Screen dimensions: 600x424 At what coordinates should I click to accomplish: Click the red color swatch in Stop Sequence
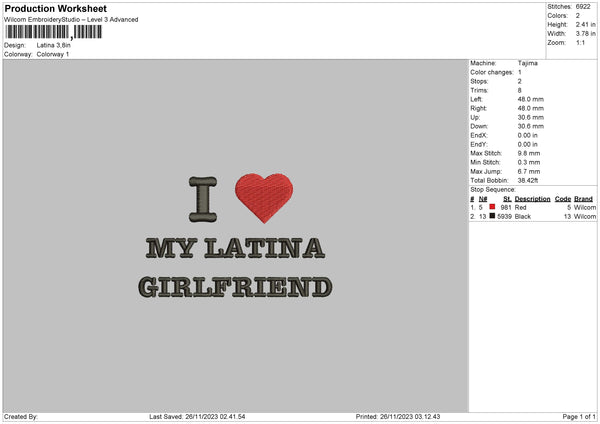coord(492,207)
